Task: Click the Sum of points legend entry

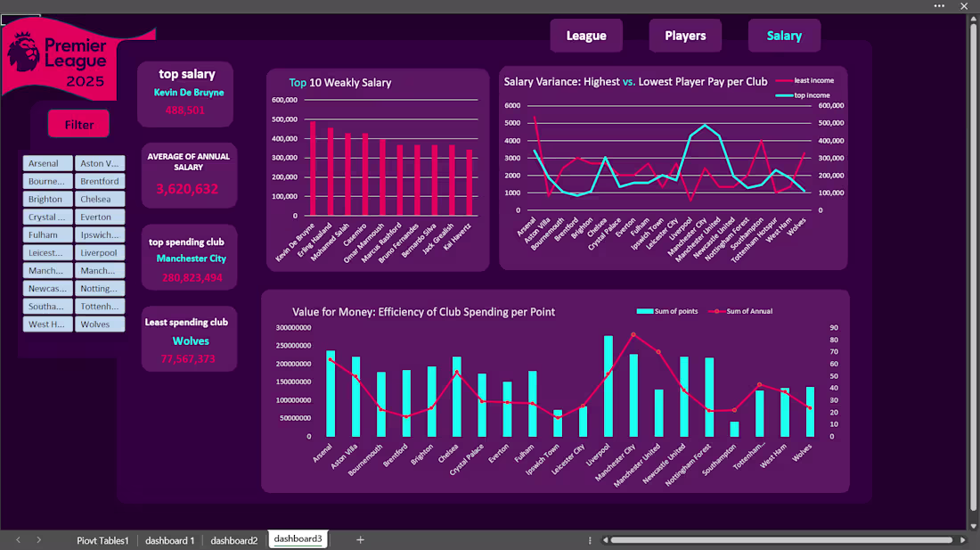Action: coord(667,311)
